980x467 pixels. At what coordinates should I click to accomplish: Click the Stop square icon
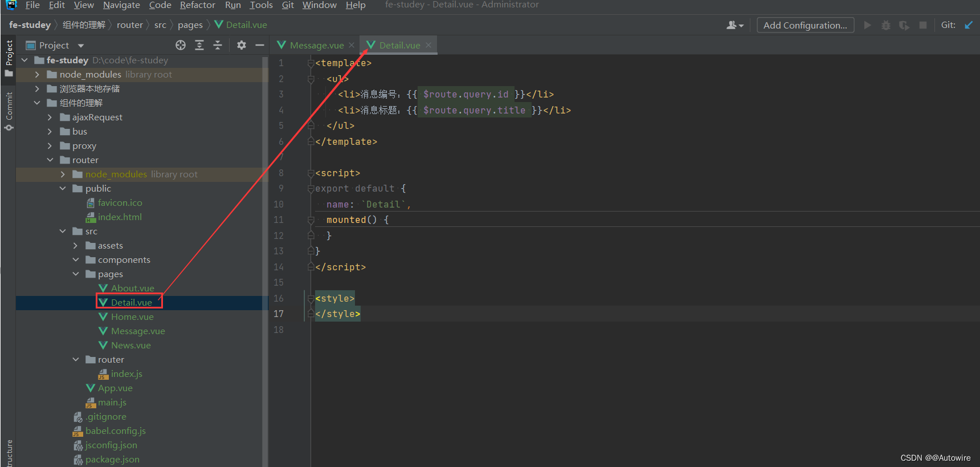click(923, 25)
